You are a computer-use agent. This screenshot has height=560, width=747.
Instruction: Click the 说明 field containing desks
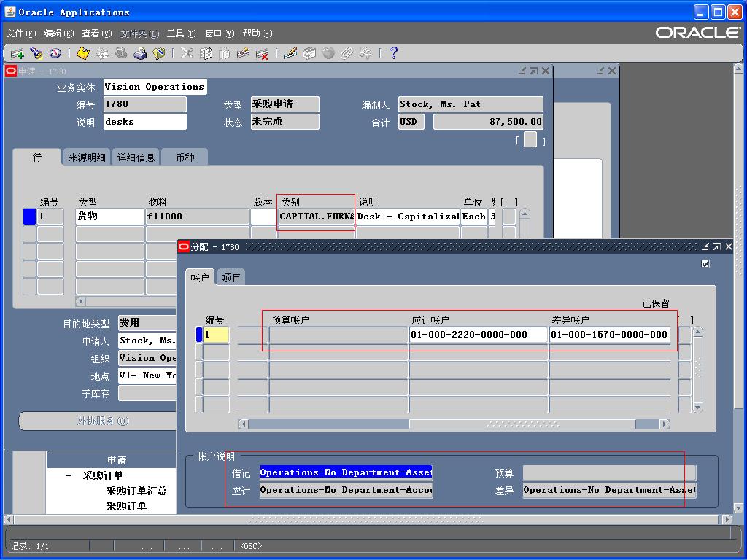click(x=145, y=122)
